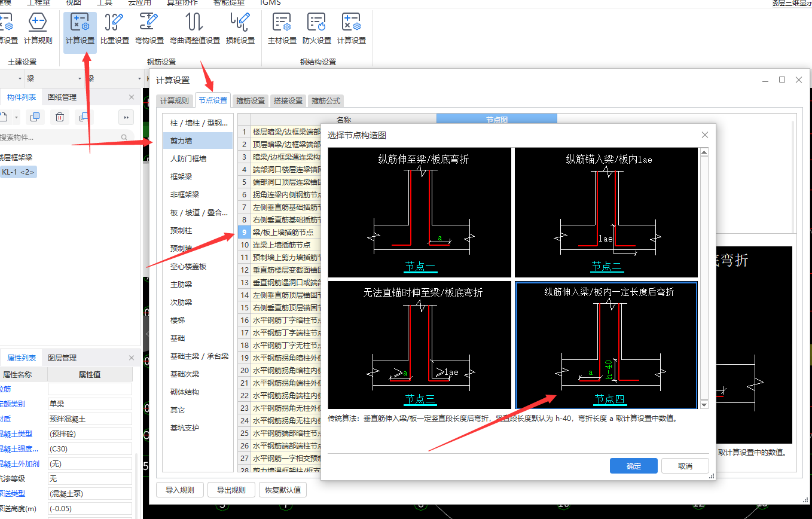Switch to the 箍筋公式 tab
Image resolution: width=812 pixels, height=519 pixels.
click(326, 101)
